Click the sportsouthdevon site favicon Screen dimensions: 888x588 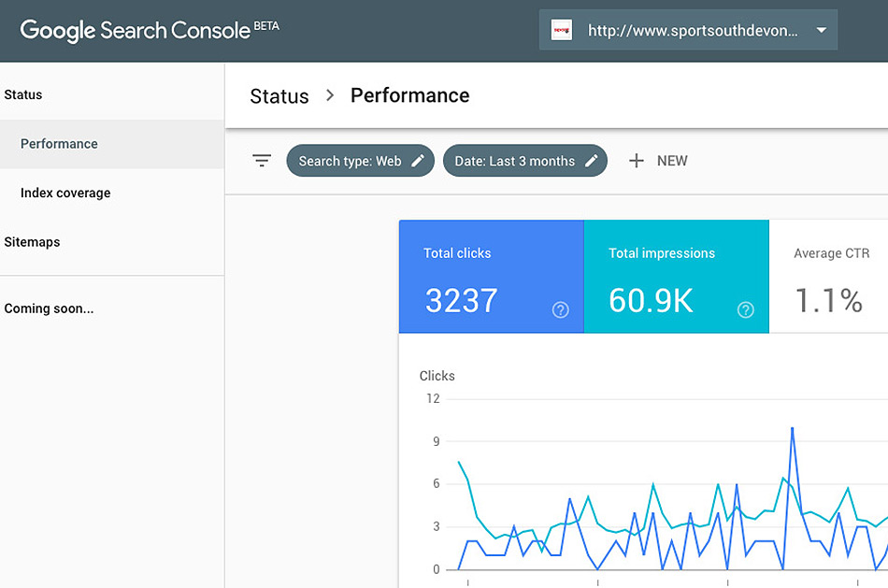[561, 30]
